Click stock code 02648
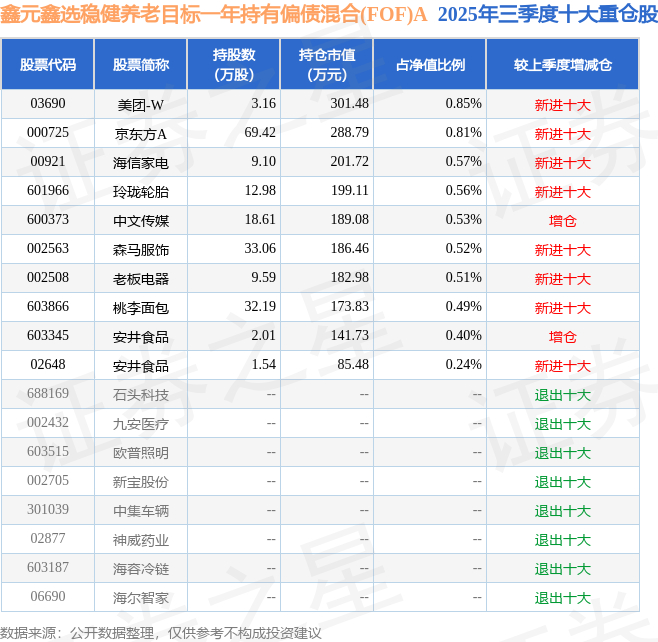 [x=48, y=364]
